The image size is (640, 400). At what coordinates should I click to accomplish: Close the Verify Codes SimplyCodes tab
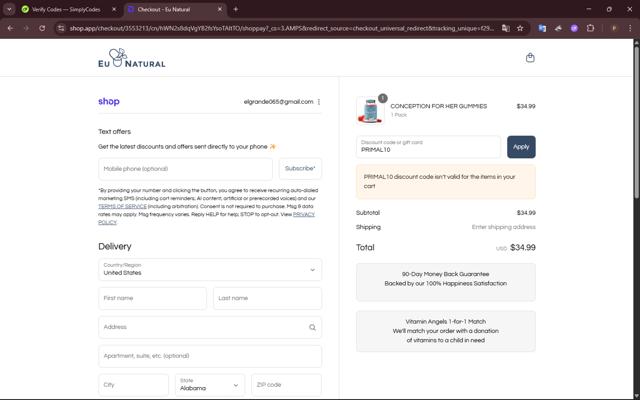point(114,9)
